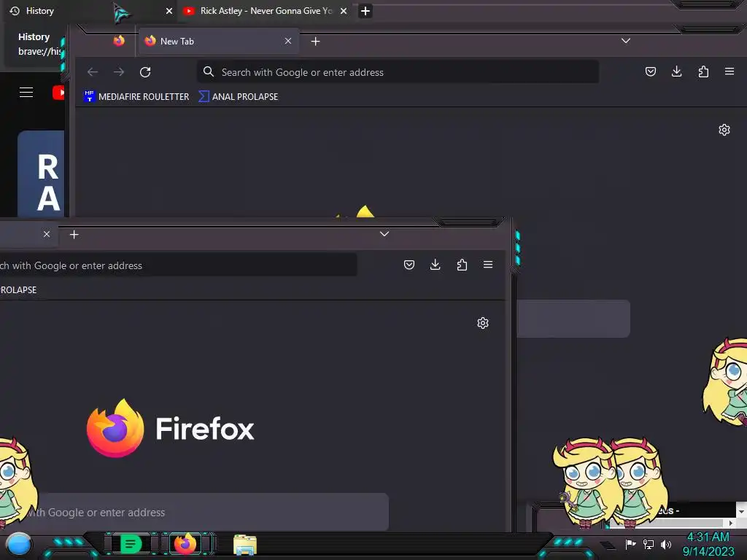
Task: Open Downloads in the rear Firefox toolbar
Action: pos(676,71)
